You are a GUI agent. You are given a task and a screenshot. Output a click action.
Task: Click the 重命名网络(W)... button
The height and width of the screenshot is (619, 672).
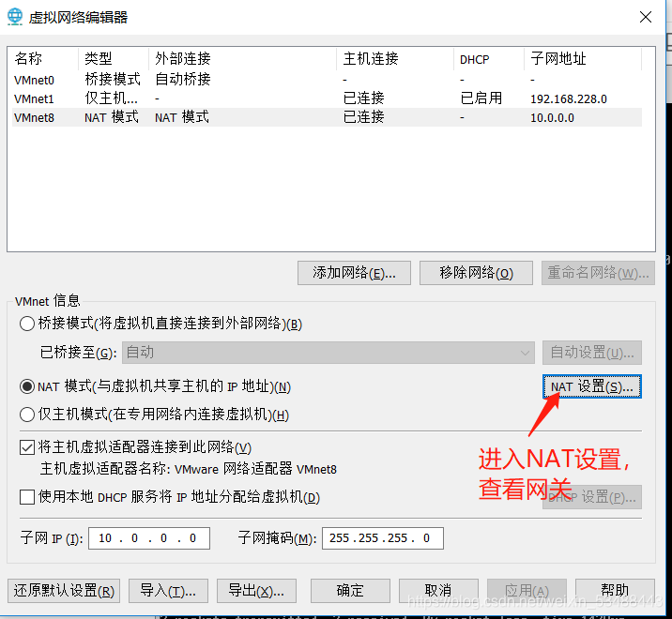598,273
